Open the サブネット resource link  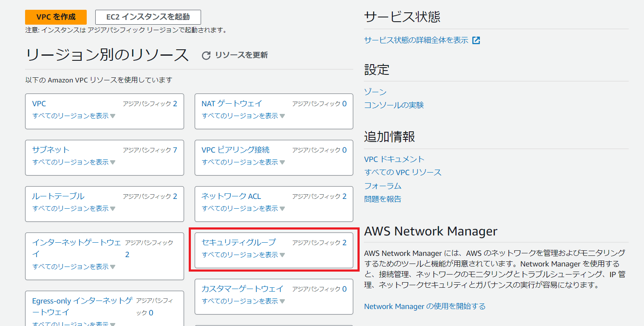click(x=51, y=150)
